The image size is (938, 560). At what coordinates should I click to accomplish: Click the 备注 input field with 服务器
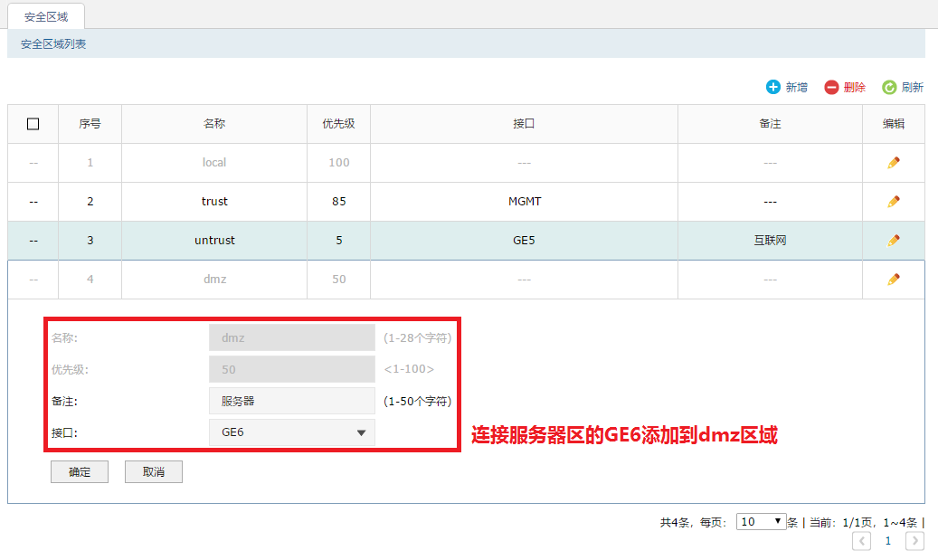291,401
